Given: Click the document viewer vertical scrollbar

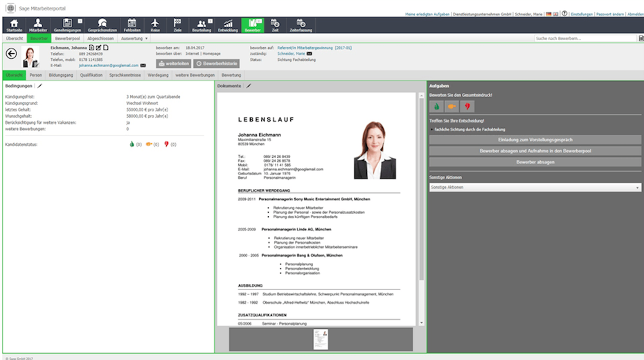Looking at the screenshot, I should click(421, 208).
